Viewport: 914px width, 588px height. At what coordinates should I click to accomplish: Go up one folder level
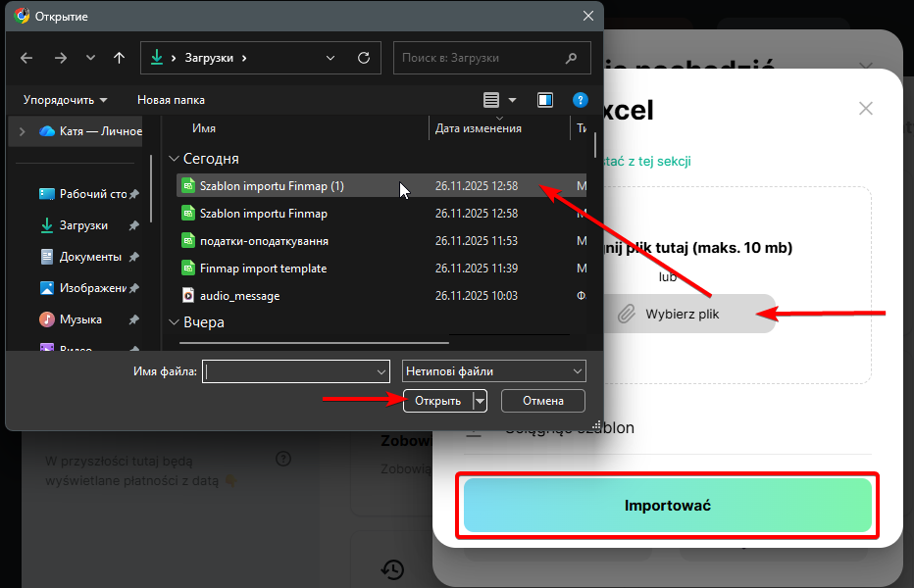[119, 58]
